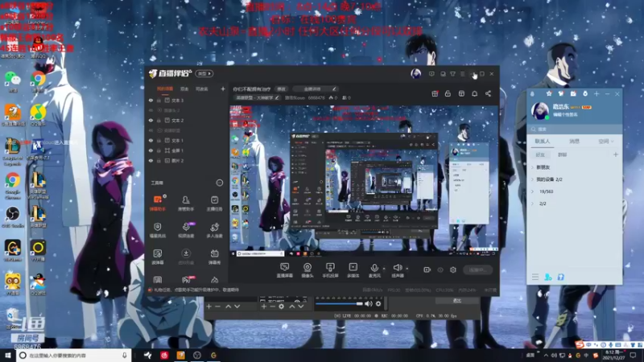Click the stream start/stop button
Image resolution: width=644 pixels, height=362 pixels.
point(477,269)
